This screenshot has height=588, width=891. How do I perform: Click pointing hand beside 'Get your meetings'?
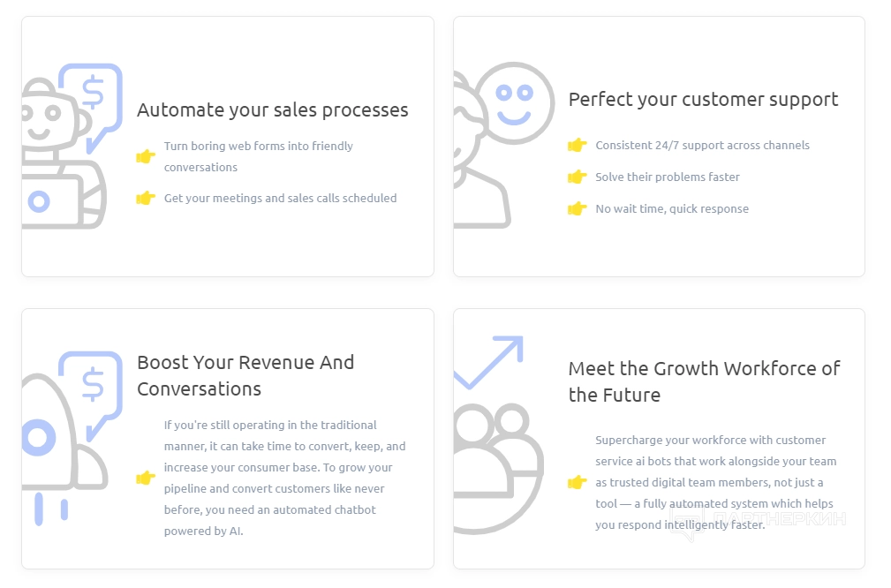[146, 199]
